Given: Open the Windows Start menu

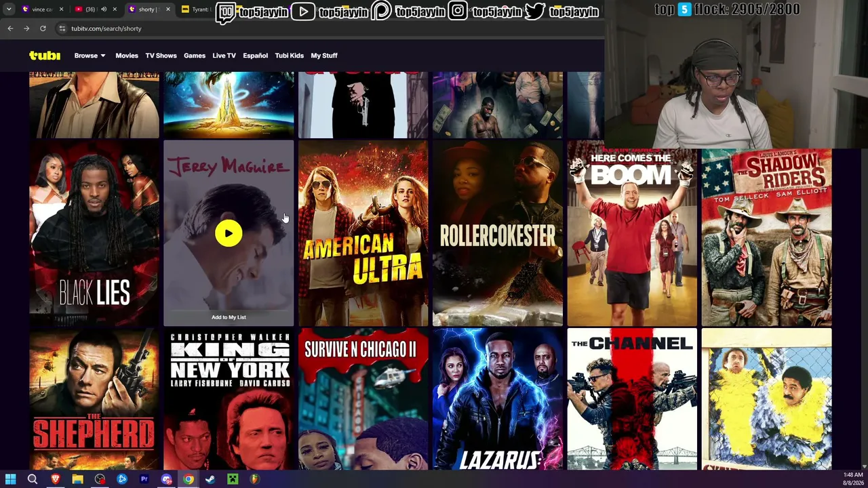Looking at the screenshot, I should 10,479.
